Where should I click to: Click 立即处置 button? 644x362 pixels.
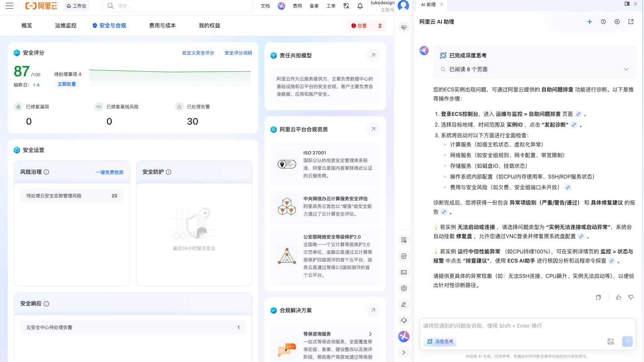[x=67, y=84]
